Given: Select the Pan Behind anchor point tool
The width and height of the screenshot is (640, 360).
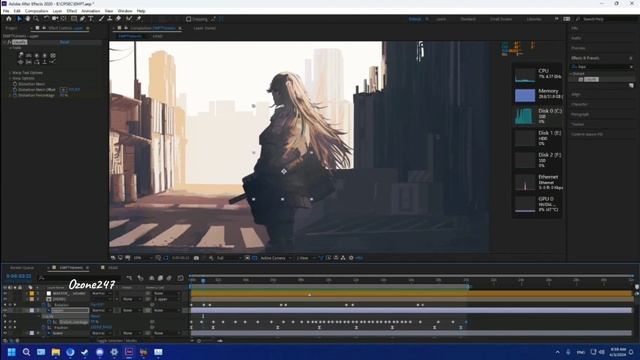Looking at the screenshot, I should (x=63, y=19).
